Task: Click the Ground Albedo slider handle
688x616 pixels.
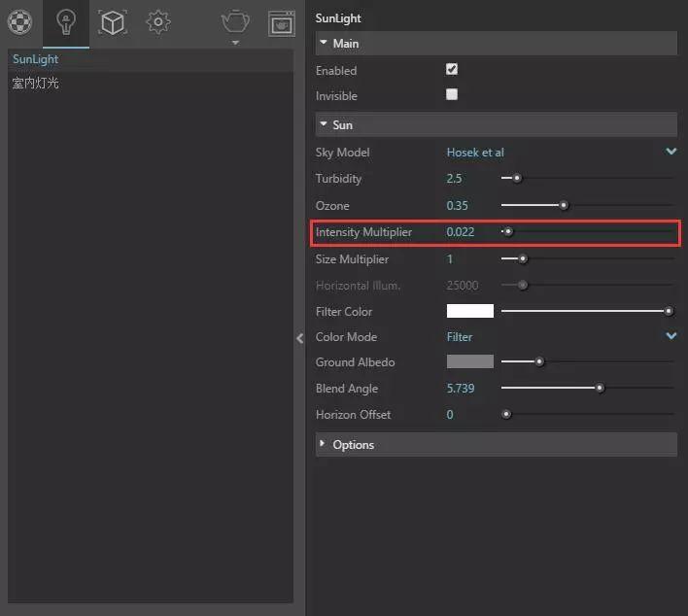Action: 539,361
